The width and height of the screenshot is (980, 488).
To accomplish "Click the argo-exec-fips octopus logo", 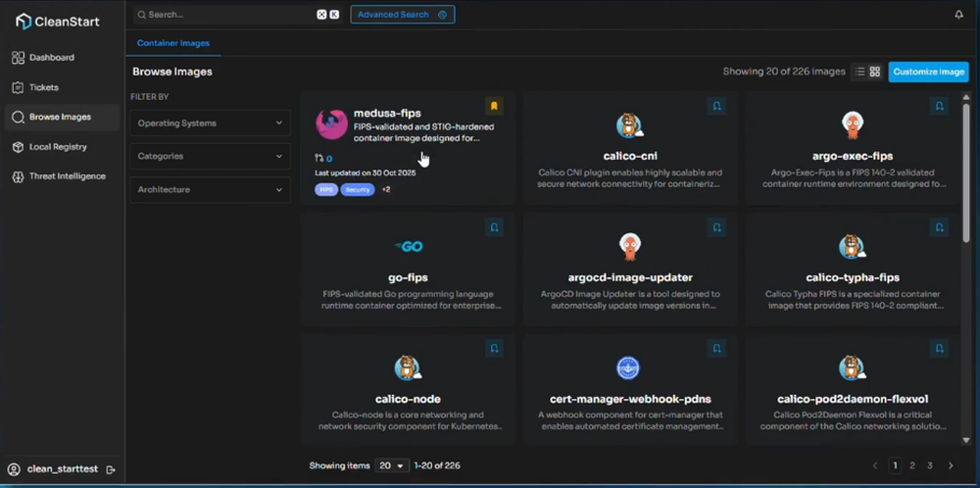I will (852, 125).
